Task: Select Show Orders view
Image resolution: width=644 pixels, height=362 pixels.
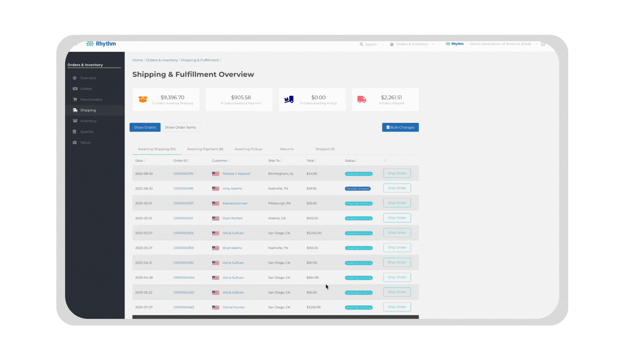Action: pos(145,127)
